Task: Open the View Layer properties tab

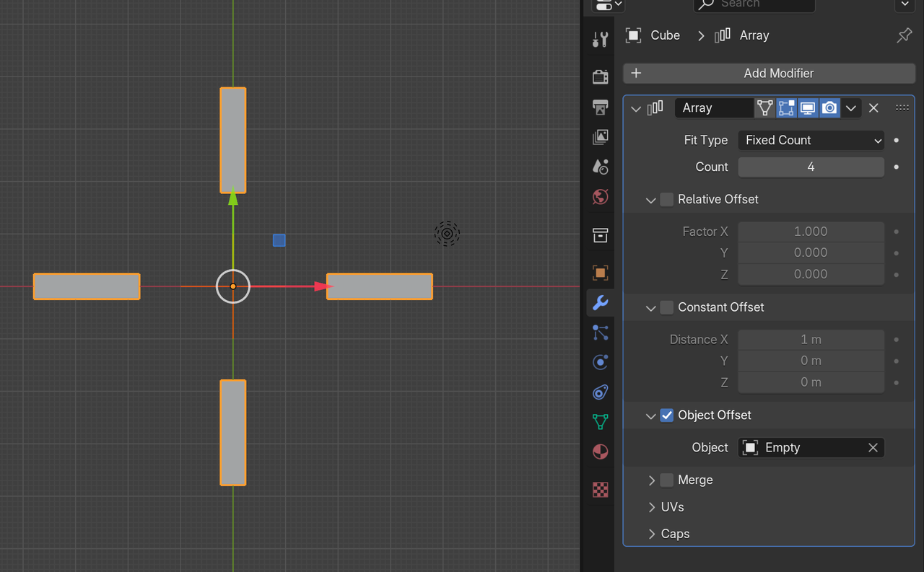Action: pos(600,137)
